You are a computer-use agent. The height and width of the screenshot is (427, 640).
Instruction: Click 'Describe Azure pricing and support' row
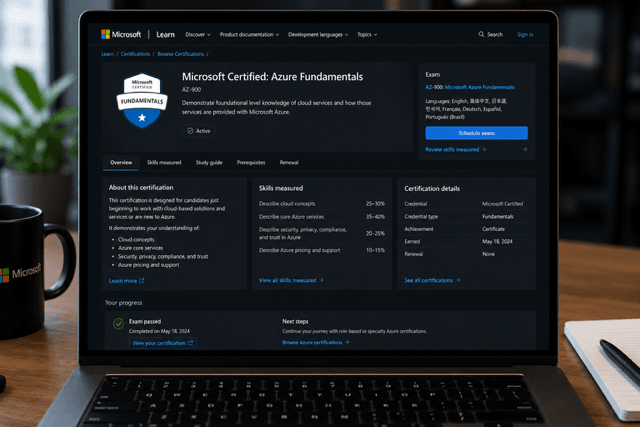[x=322, y=250]
